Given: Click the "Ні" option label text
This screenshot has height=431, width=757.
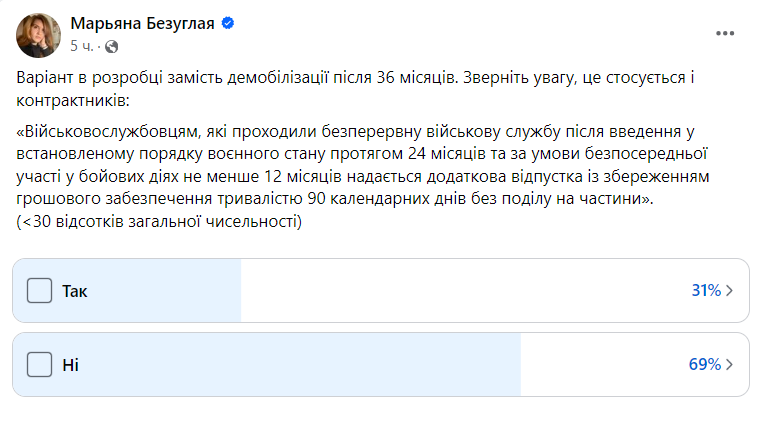Looking at the screenshot, I should (70, 365).
